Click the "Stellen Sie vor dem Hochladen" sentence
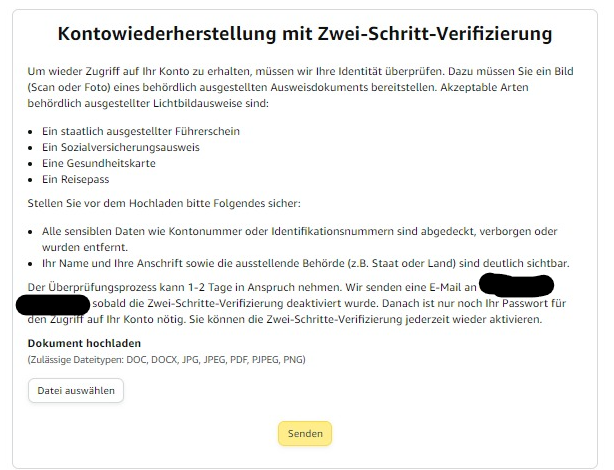Viewport: 614px width, 470px height. [164, 203]
